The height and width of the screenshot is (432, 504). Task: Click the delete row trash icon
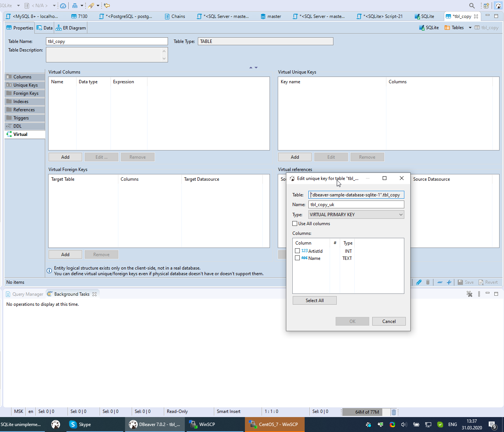(x=427, y=282)
